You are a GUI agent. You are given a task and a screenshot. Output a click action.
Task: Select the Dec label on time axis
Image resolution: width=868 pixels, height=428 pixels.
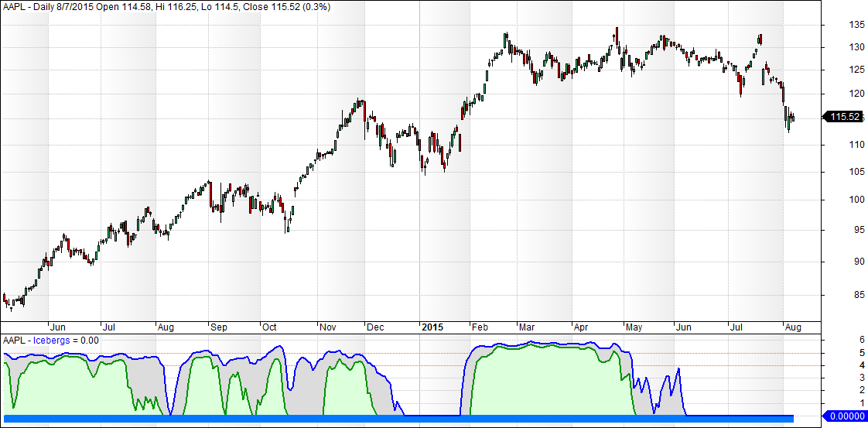click(376, 327)
